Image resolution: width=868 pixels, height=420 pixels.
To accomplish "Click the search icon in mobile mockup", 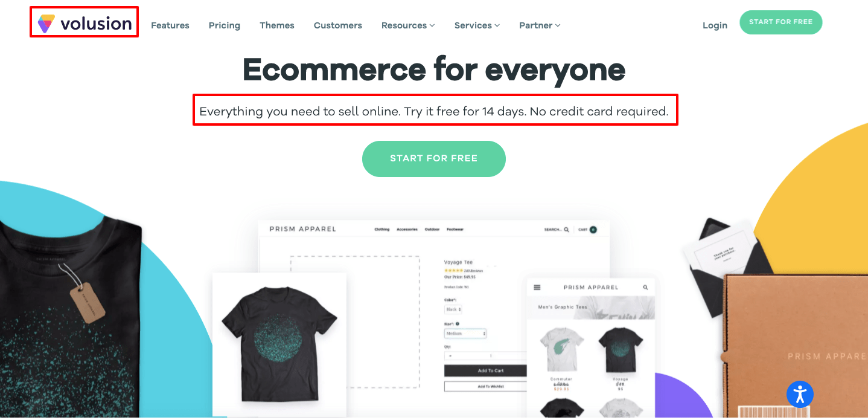I will point(645,288).
